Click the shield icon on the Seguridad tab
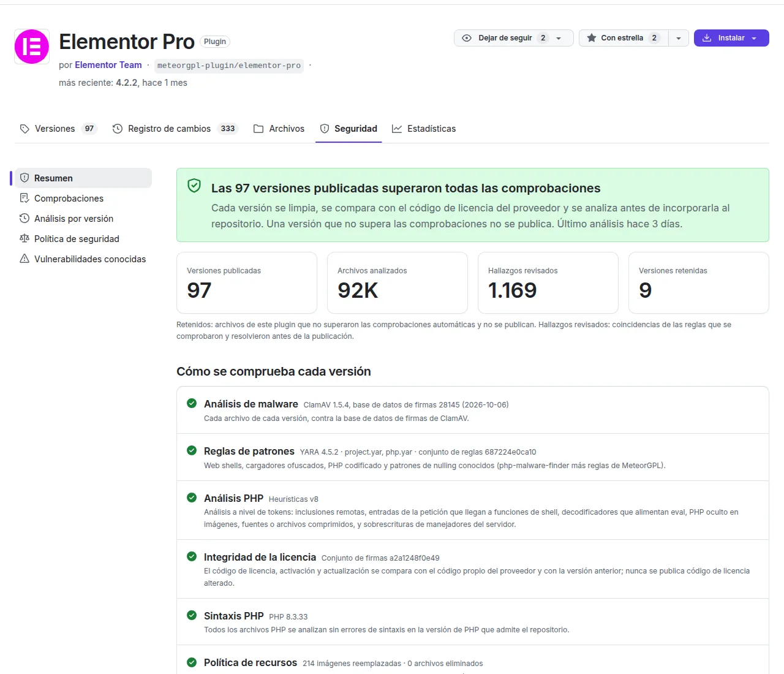 pos(325,129)
